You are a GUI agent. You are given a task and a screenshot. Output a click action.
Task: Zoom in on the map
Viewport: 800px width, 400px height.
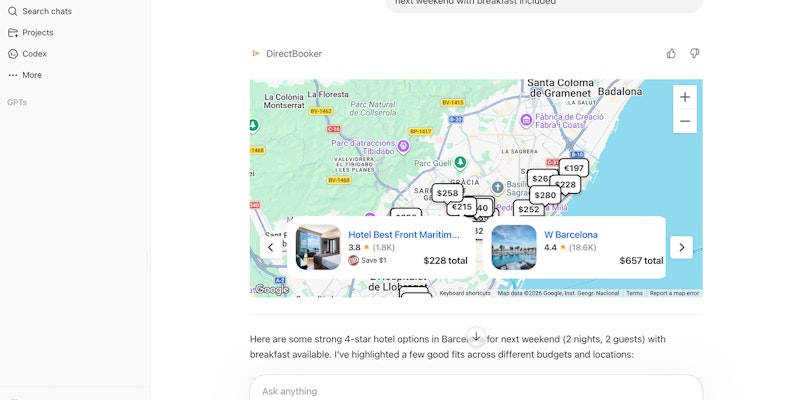click(x=685, y=97)
